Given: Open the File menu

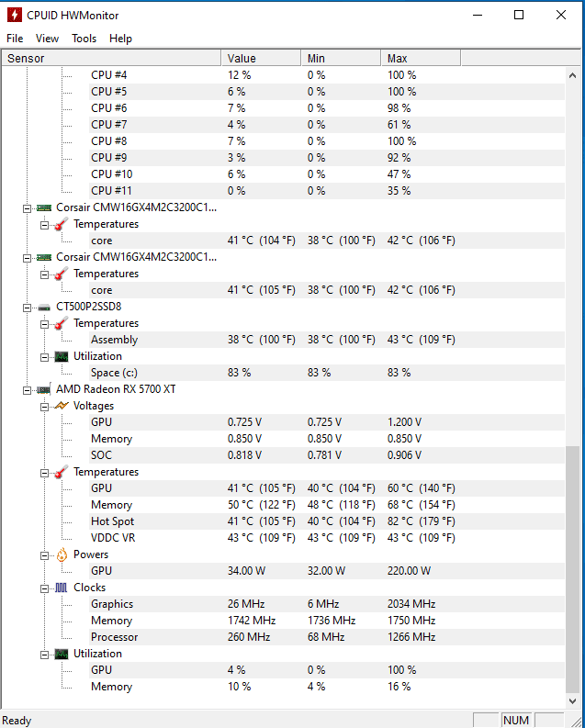Looking at the screenshot, I should pos(15,39).
